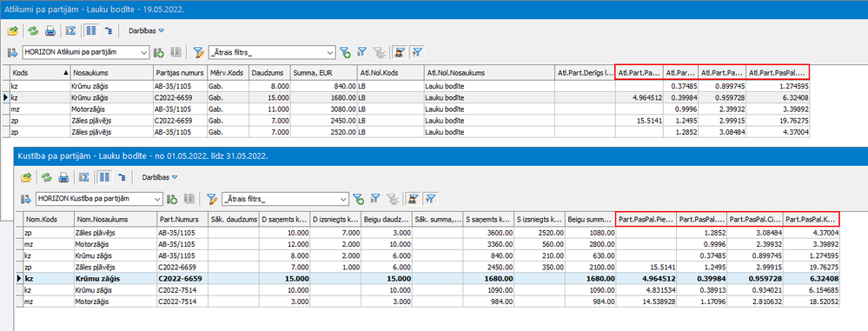Print the Kustība pa partijām list

63,178
